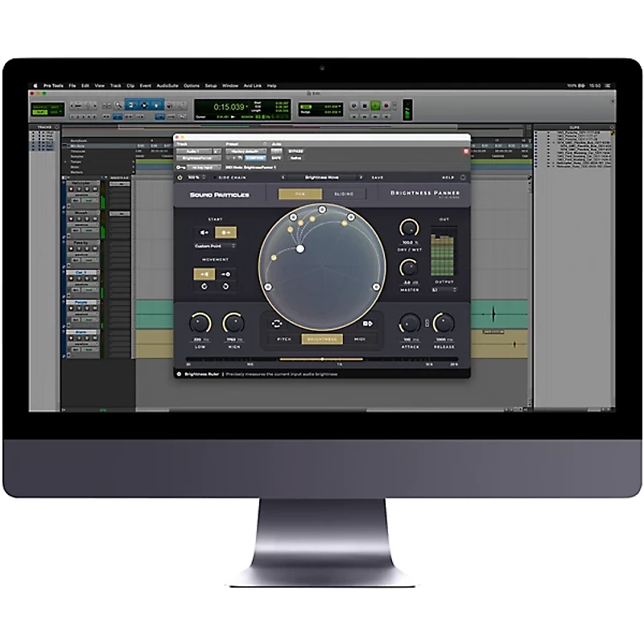The width and height of the screenshot is (644, 644).
Task: Switch to the SLIDING tab
Action: (x=343, y=194)
